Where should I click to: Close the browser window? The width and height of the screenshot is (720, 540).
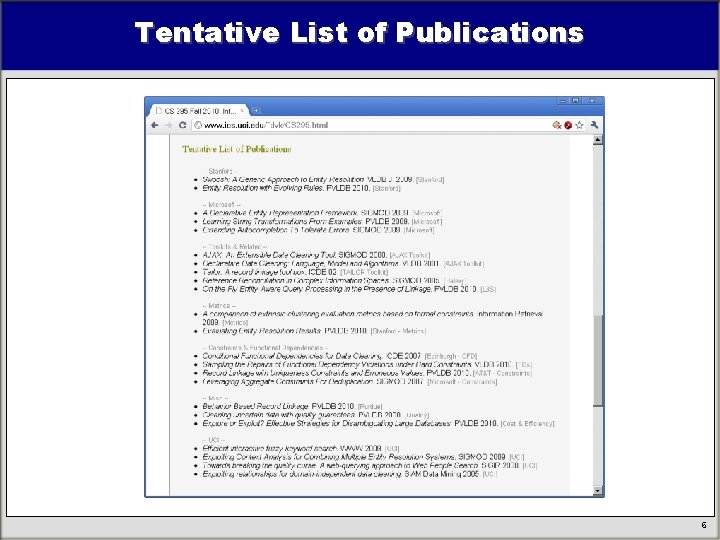pos(592,101)
